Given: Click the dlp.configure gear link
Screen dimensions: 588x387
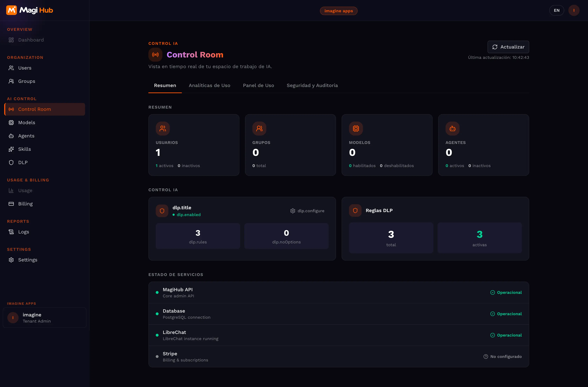Looking at the screenshot, I should pos(307,211).
